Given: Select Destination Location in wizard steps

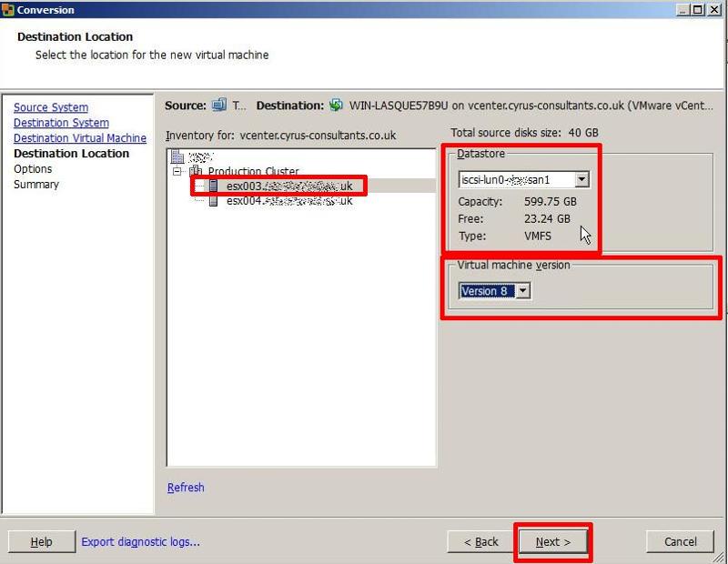Looking at the screenshot, I should [72, 153].
